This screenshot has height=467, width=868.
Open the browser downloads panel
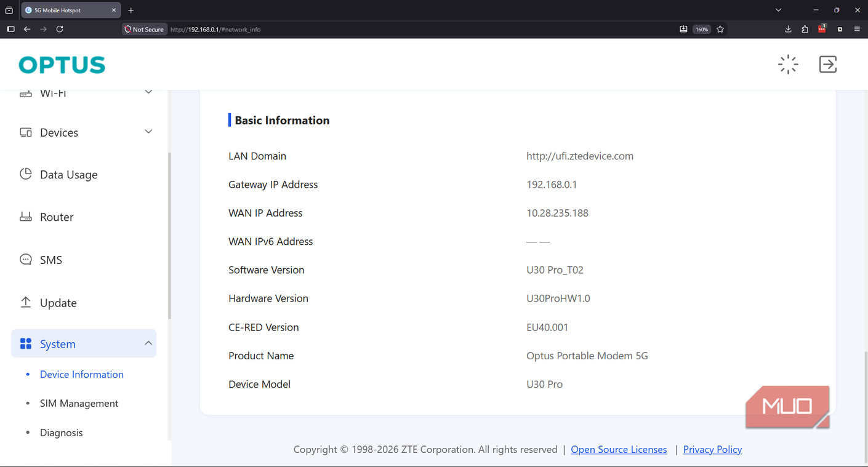[x=788, y=29]
